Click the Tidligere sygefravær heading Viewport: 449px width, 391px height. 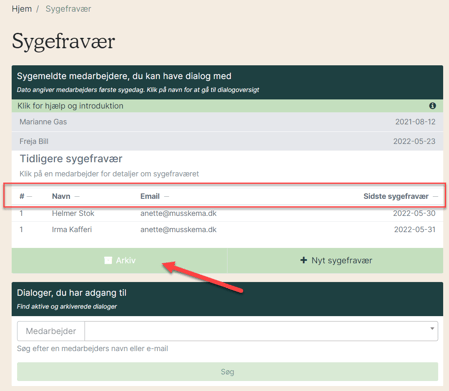pyautogui.click(x=71, y=159)
